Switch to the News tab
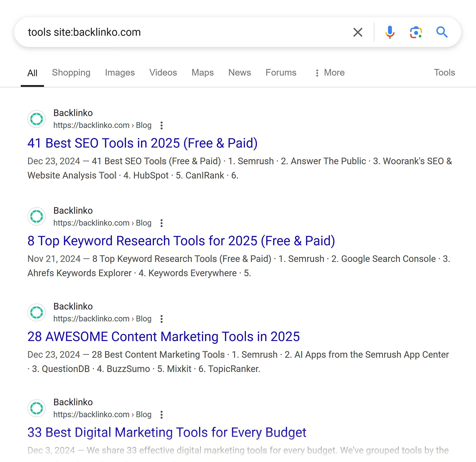 [x=240, y=73]
